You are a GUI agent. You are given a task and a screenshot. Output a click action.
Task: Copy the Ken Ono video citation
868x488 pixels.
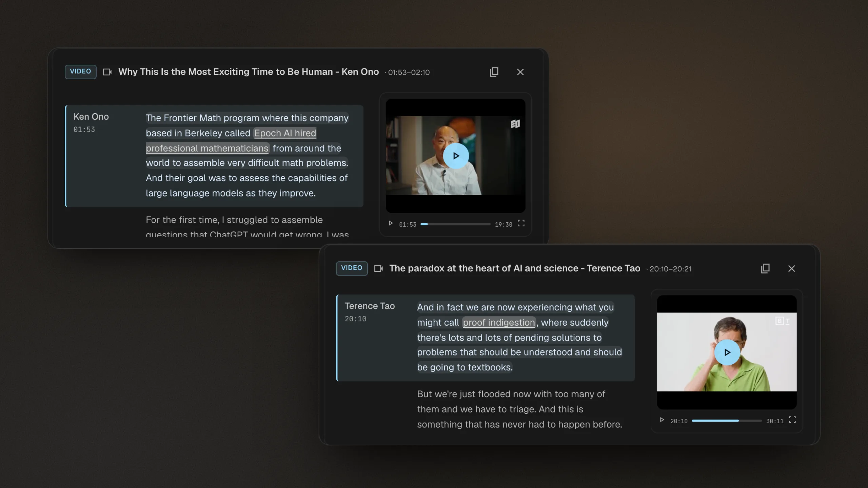(x=494, y=72)
